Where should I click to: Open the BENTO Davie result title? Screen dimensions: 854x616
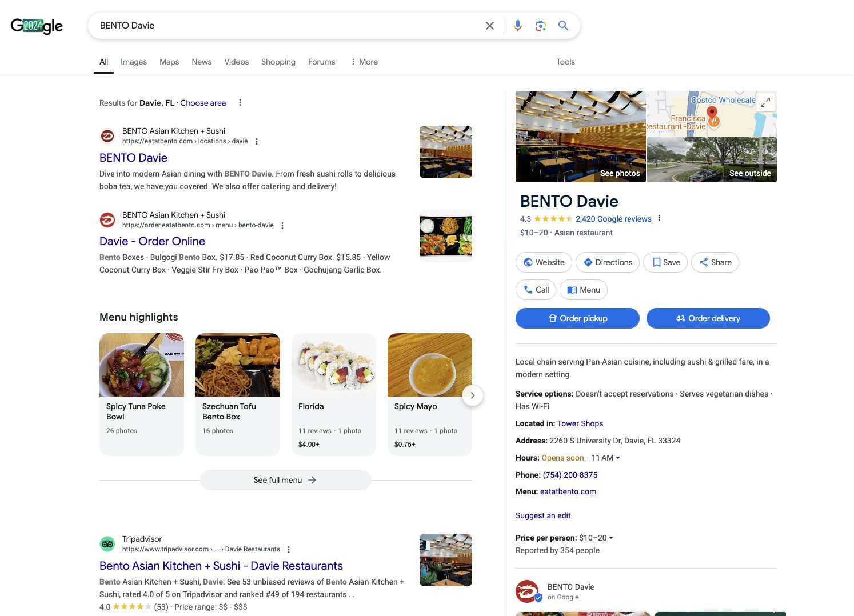(x=133, y=158)
